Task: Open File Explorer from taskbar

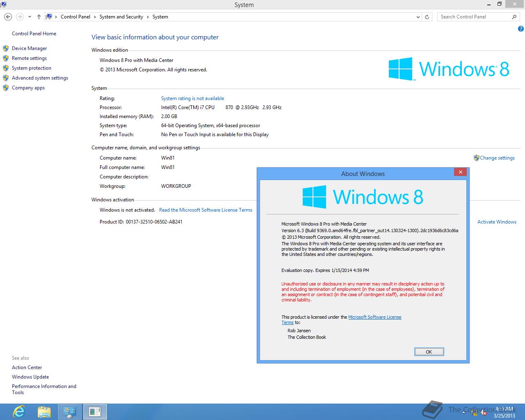Action: (44, 411)
